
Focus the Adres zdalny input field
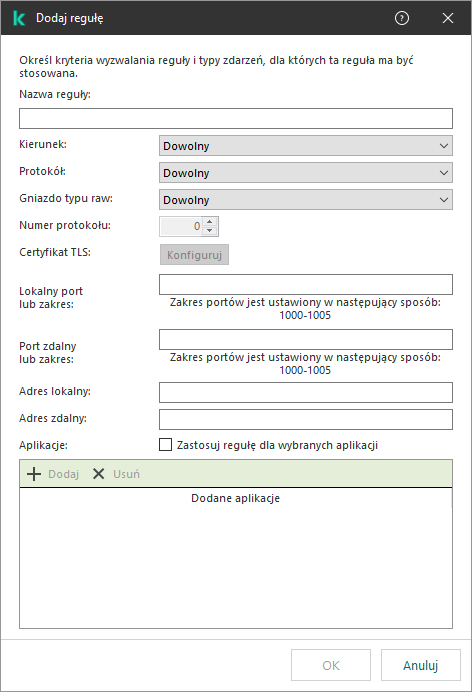306,419
